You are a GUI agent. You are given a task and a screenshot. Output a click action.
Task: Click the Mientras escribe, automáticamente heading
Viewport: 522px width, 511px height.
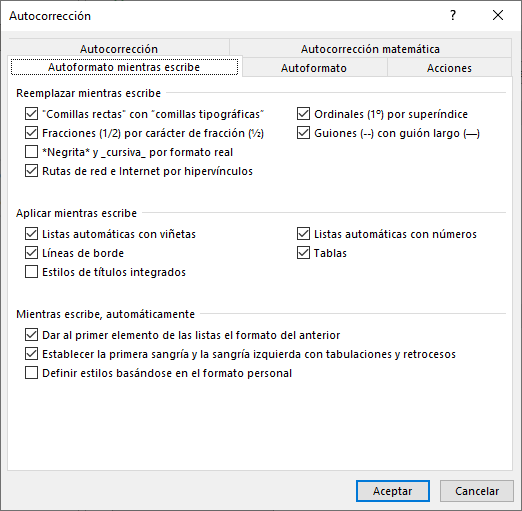[x=105, y=314]
